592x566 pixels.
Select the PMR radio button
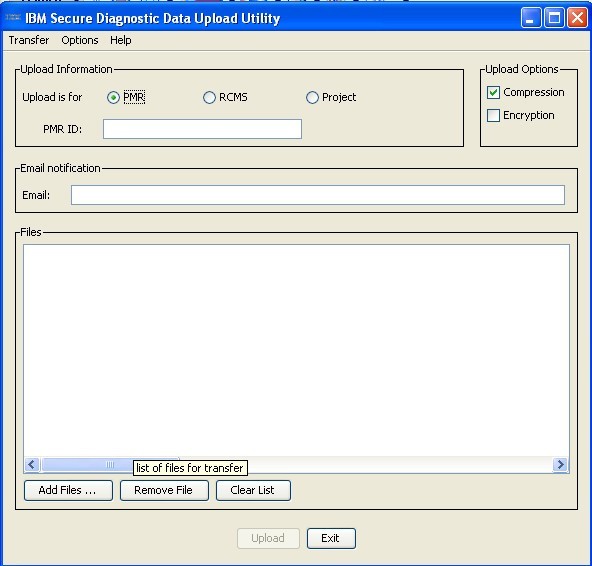coord(113,97)
